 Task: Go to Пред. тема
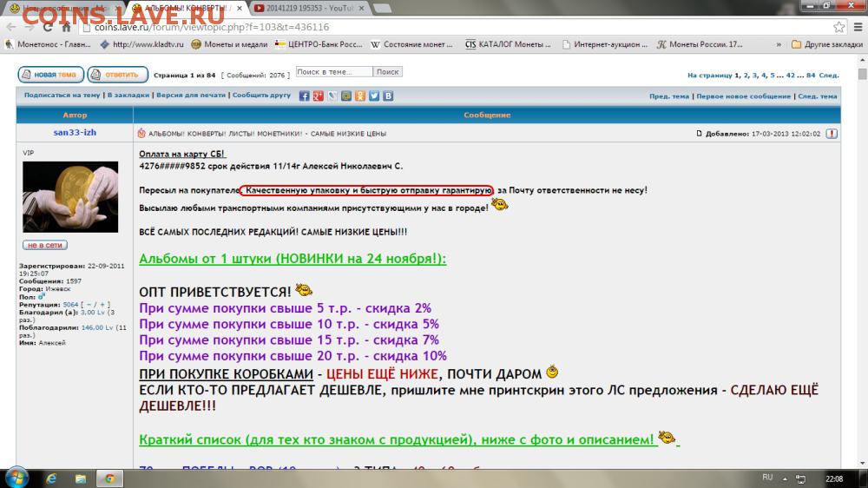pyautogui.click(x=668, y=96)
